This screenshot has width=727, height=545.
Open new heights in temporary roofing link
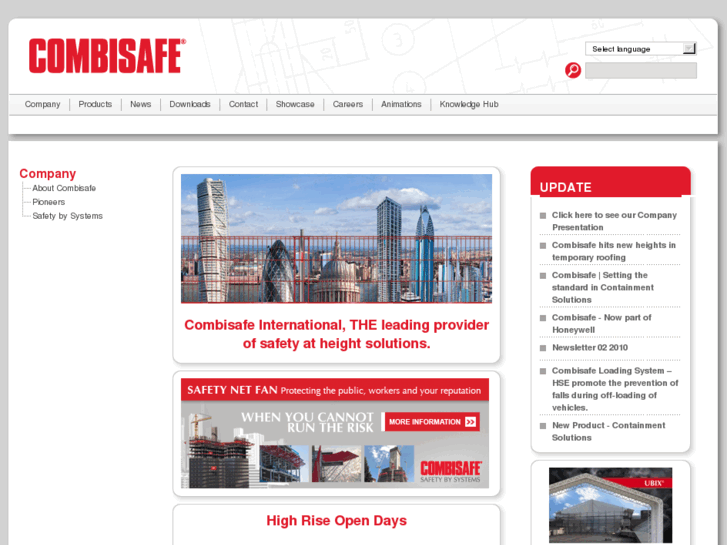[x=613, y=251]
